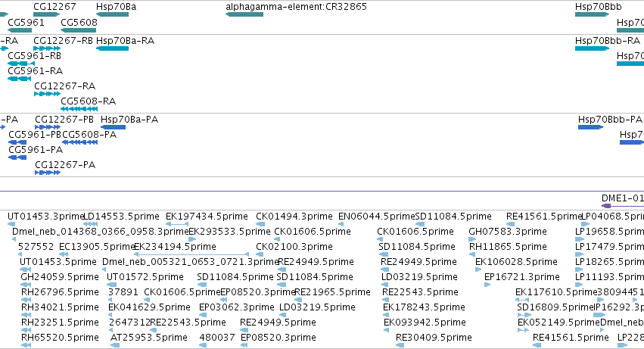The image size is (644, 349).
Task: Click the CG5608 gene arrow glyph
Action: (79, 30)
